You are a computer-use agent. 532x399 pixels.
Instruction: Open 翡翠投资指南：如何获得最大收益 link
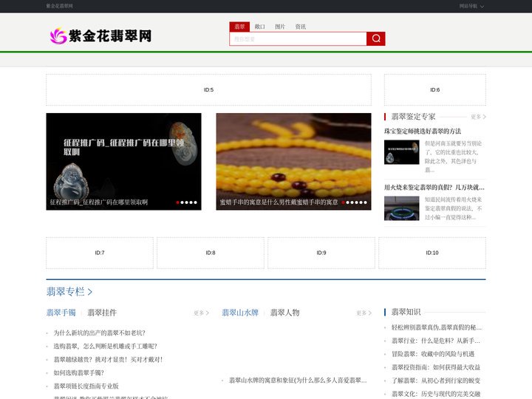[x=436, y=367]
